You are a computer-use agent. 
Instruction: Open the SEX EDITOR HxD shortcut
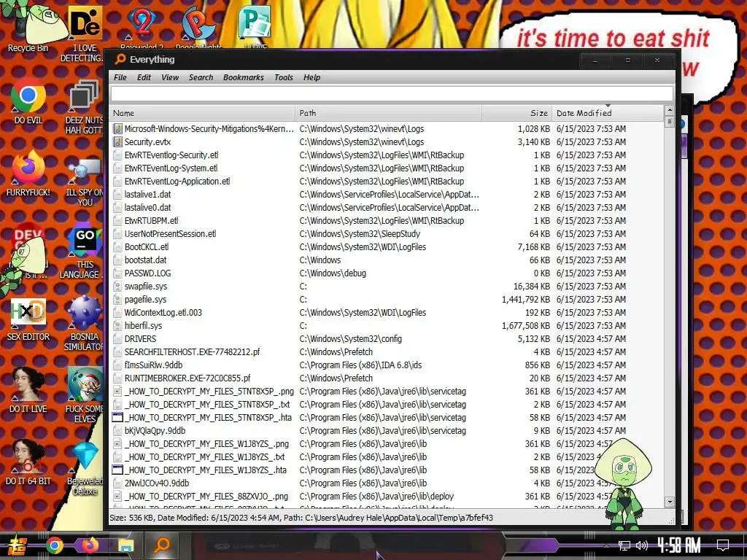(x=28, y=319)
